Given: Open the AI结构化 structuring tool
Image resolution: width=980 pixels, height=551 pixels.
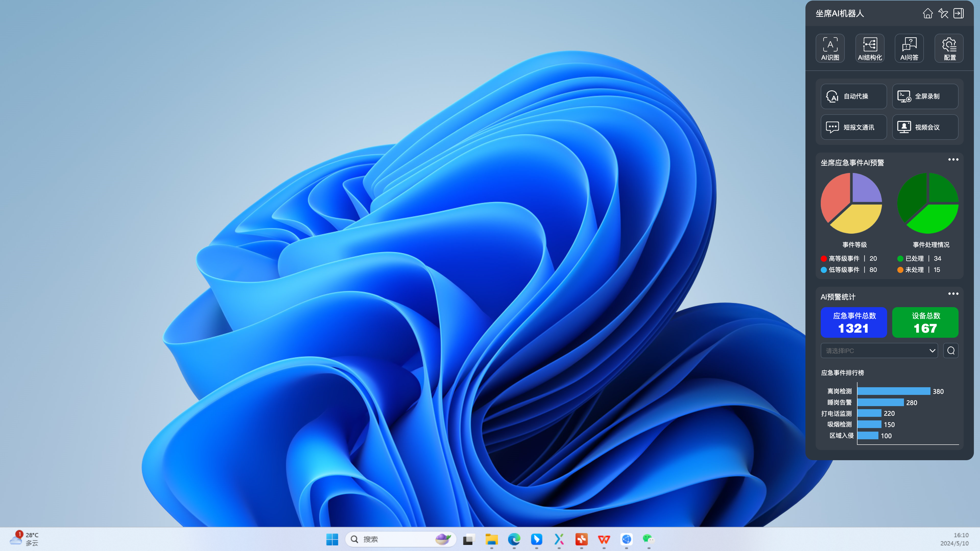Looking at the screenshot, I should (870, 48).
